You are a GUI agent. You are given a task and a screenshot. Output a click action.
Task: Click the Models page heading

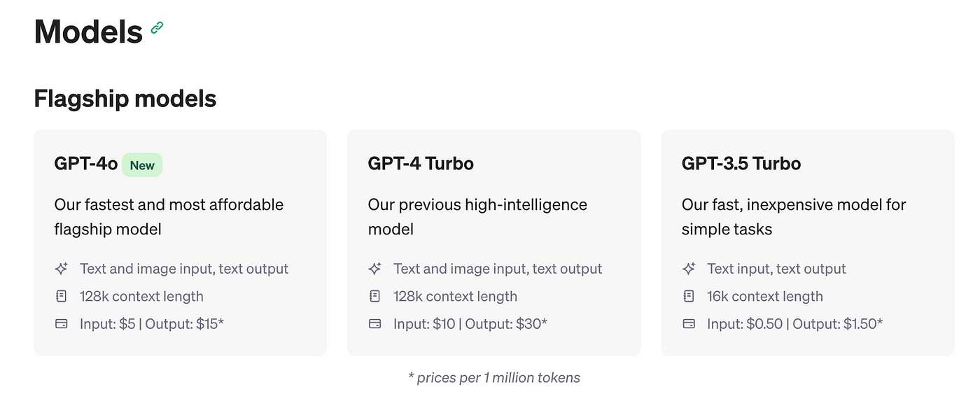click(88, 31)
